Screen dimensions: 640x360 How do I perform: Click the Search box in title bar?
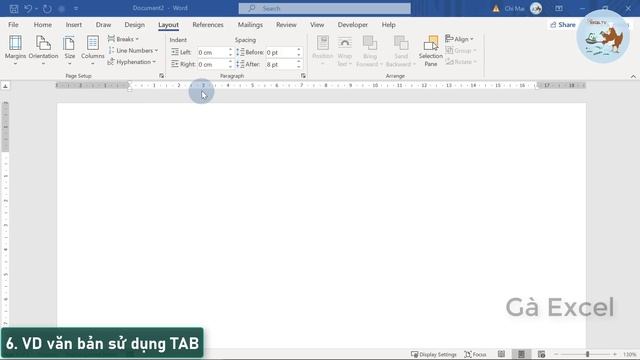(324, 8)
